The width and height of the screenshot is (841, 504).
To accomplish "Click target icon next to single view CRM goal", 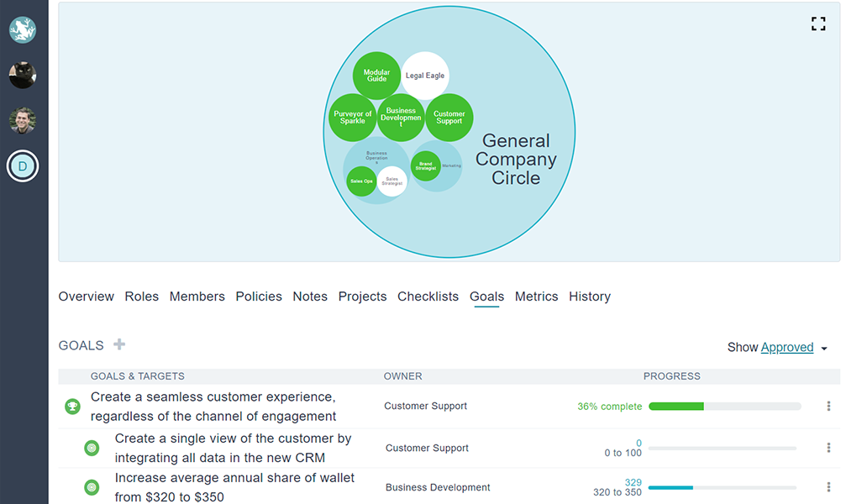I will coord(92,449).
